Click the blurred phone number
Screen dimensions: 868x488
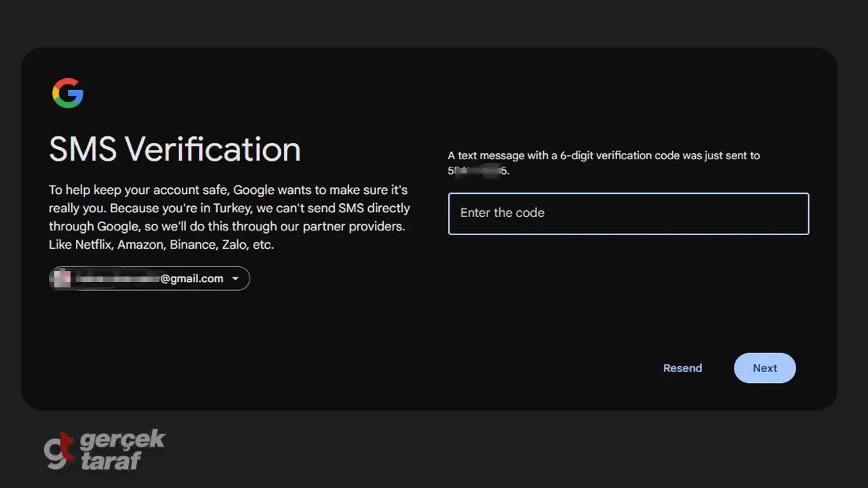click(477, 171)
